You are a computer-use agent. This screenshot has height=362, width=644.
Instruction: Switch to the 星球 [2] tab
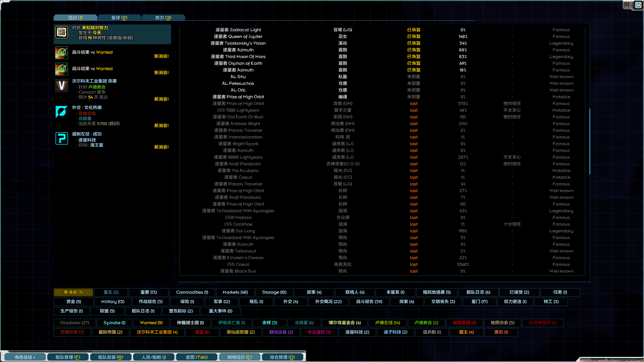point(119,17)
